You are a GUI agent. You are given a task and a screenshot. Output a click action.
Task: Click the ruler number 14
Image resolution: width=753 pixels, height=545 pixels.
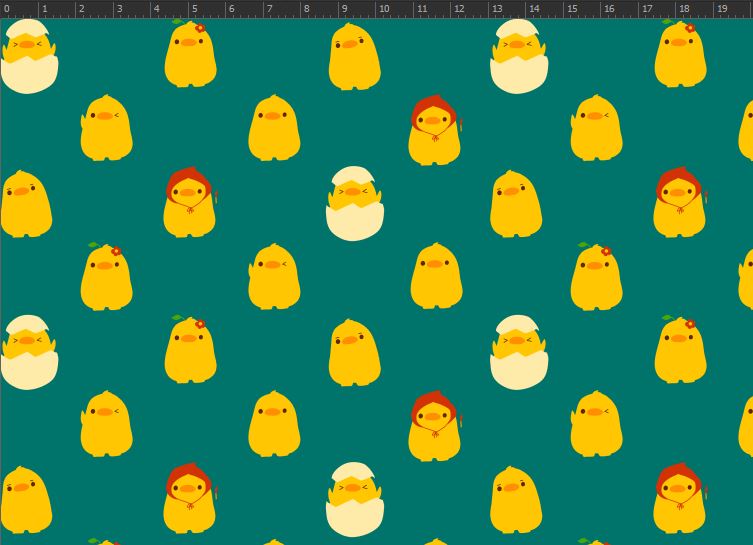(534, 9)
